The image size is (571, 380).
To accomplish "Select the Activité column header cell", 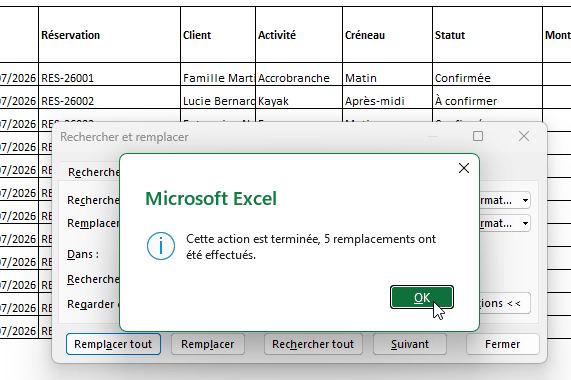I will [x=299, y=35].
